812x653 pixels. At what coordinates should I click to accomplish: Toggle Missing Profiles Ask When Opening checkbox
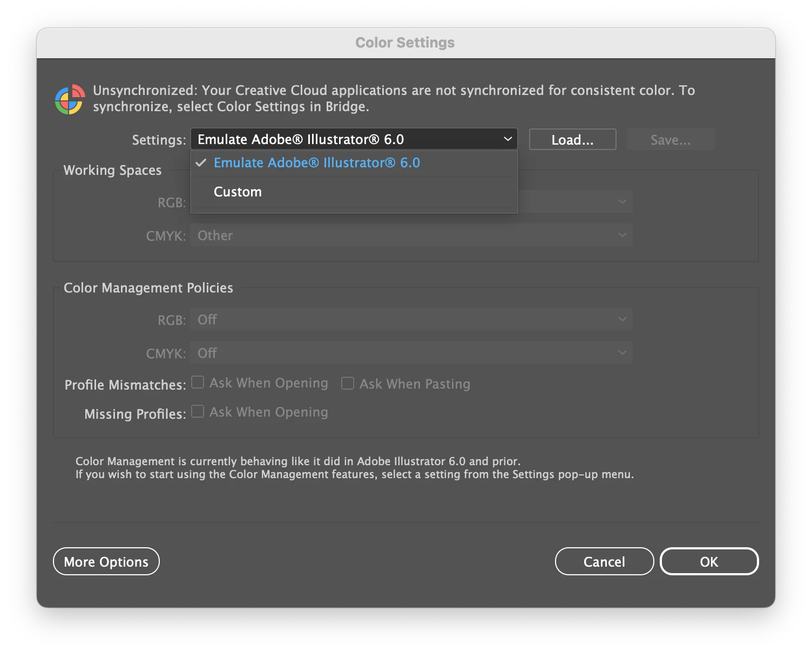point(198,412)
